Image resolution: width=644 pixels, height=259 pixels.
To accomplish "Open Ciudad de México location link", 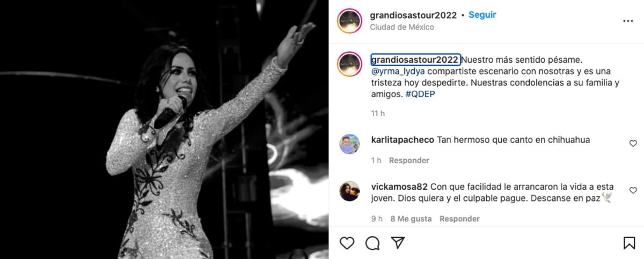I will tap(402, 27).
